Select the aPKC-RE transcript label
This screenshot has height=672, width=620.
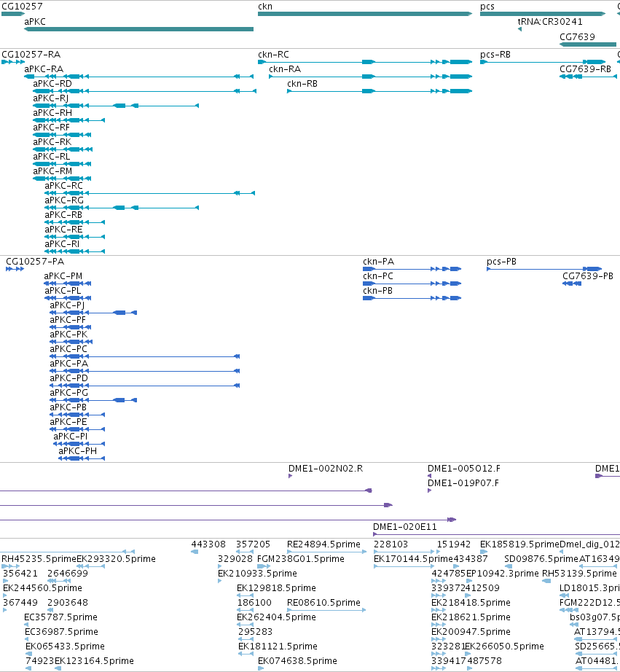[63, 230]
